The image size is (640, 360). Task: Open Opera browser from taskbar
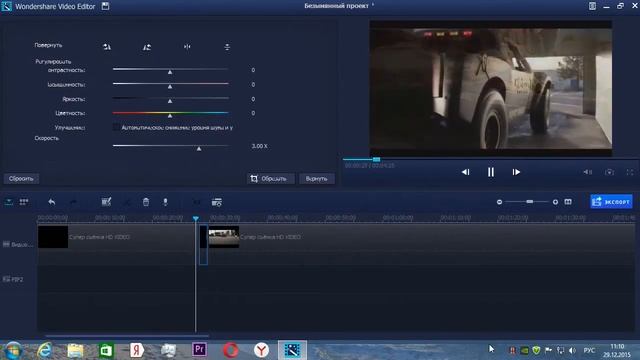(231, 350)
